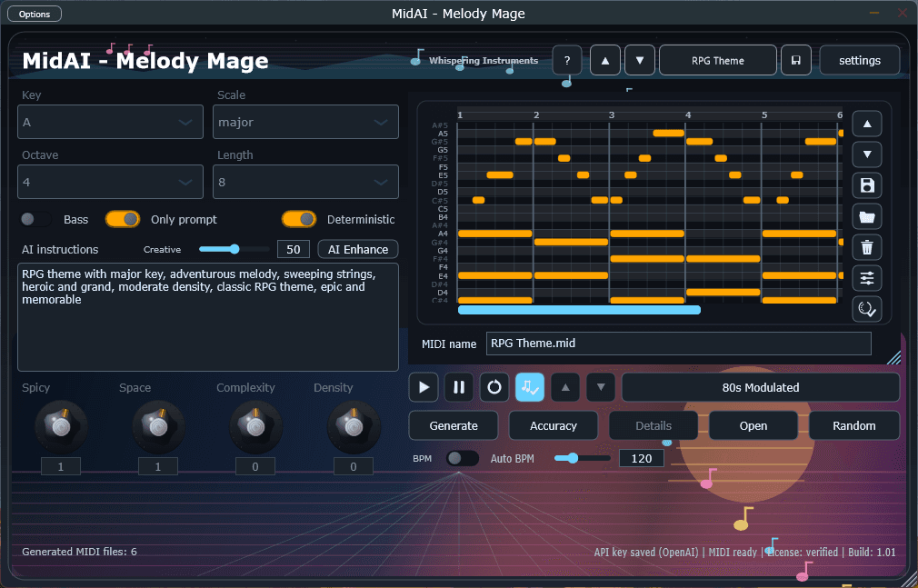The height and width of the screenshot is (588, 918).
Task: Delete the MIDI using the trash icon
Action: 867,248
